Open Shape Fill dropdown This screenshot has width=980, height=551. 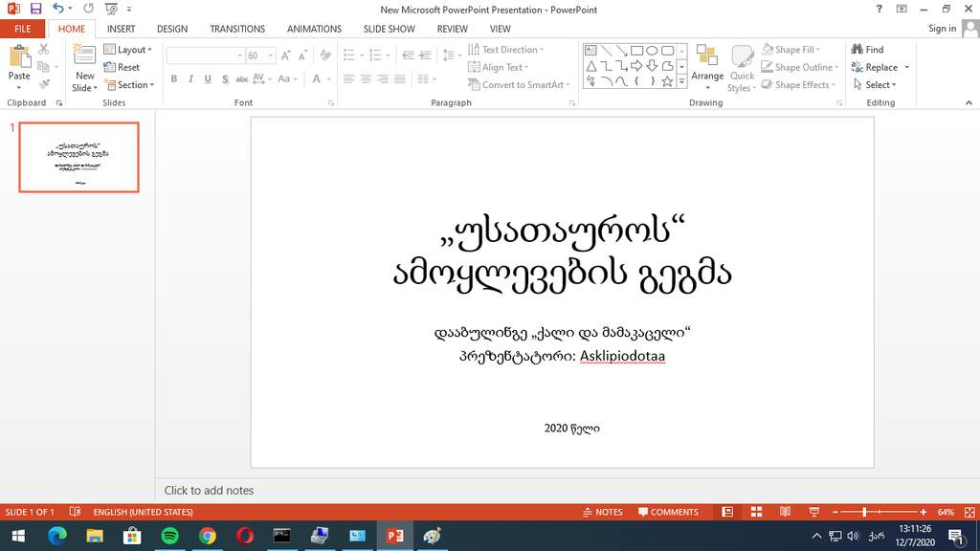point(791,50)
